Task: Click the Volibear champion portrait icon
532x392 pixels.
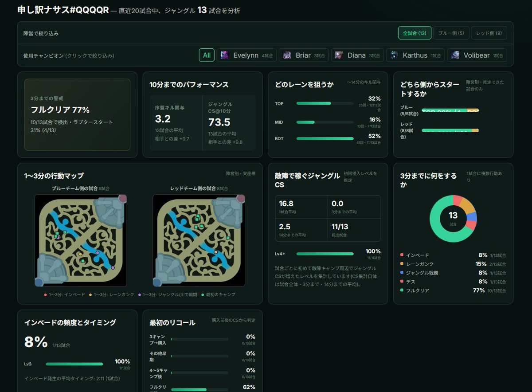Action: (455, 55)
